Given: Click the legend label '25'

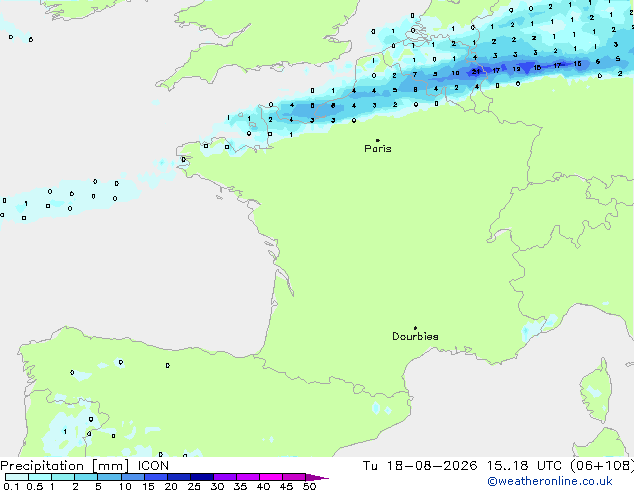Looking at the screenshot, I should click(194, 486).
